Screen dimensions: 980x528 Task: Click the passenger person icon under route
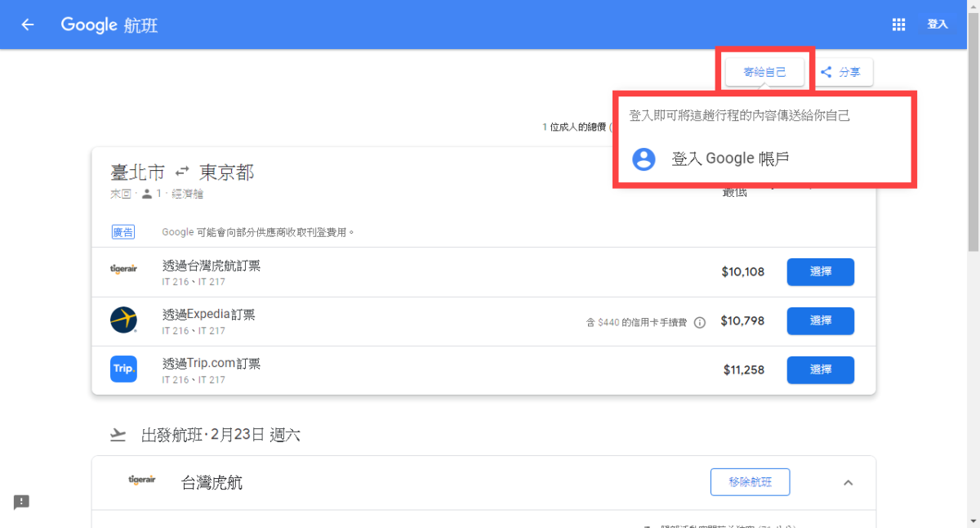tap(147, 194)
